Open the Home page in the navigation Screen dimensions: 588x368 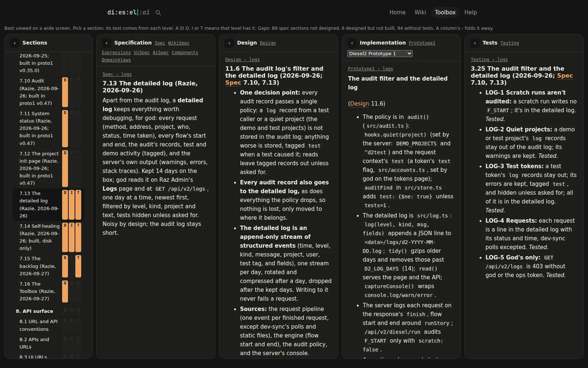[398, 13]
